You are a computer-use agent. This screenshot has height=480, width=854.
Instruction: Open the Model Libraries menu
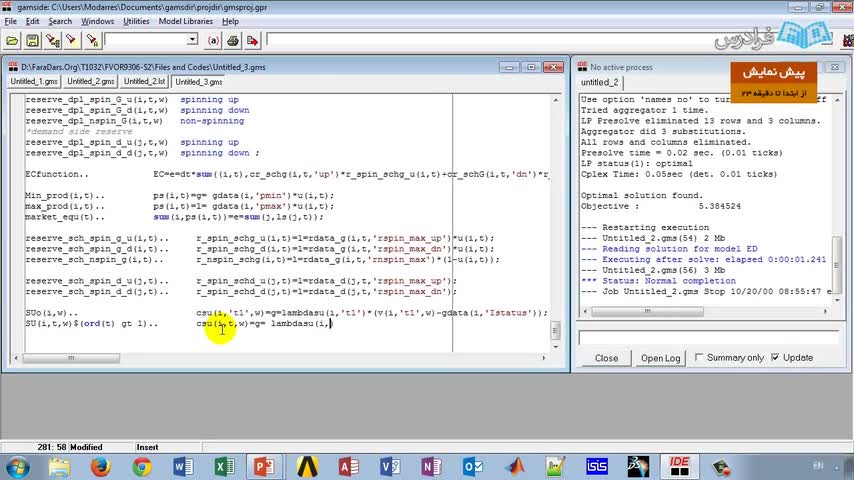186,21
